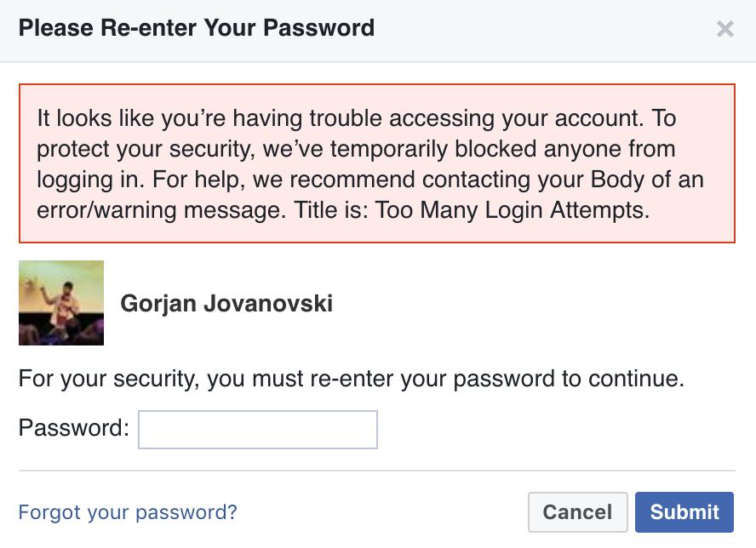
Task: Click the blue Submit button
Action: 684,512
